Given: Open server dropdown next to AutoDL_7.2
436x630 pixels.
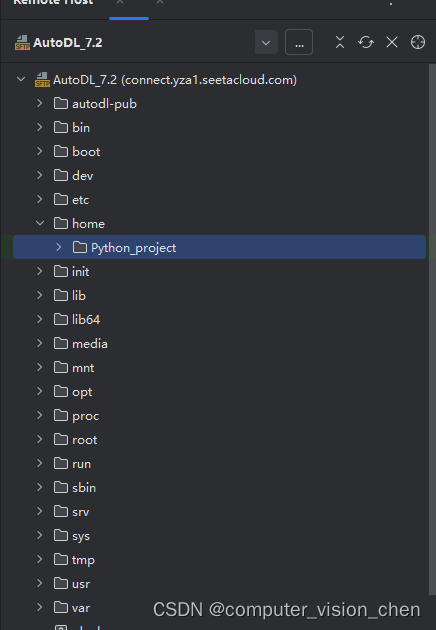Looking at the screenshot, I should [x=266, y=42].
